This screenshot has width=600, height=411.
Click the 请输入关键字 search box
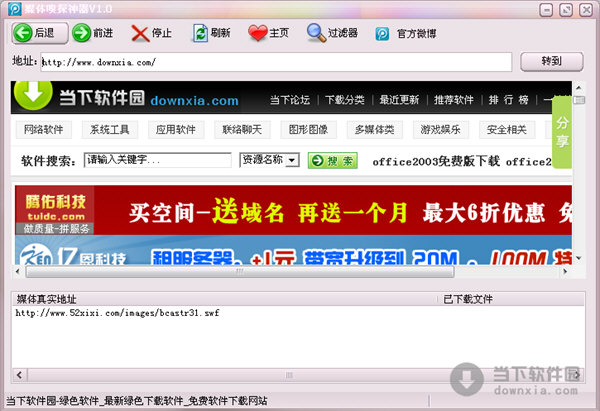[x=158, y=160]
